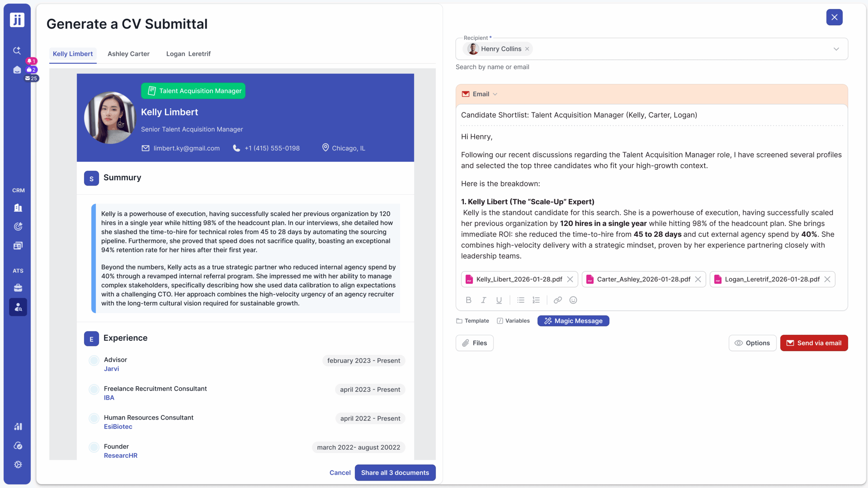Open settings gear in sidebar
This screenshot has width=868, height=488.
pyautogui.click(x=18, y=465)
